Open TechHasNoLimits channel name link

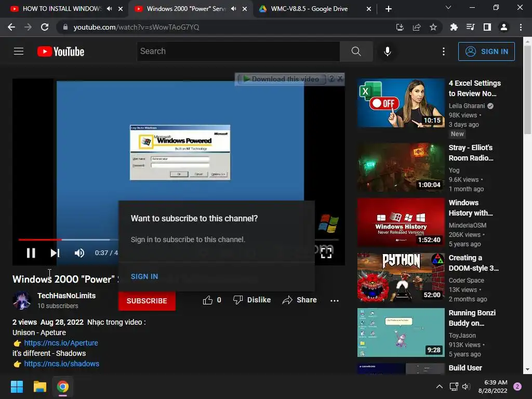point(66,296)
